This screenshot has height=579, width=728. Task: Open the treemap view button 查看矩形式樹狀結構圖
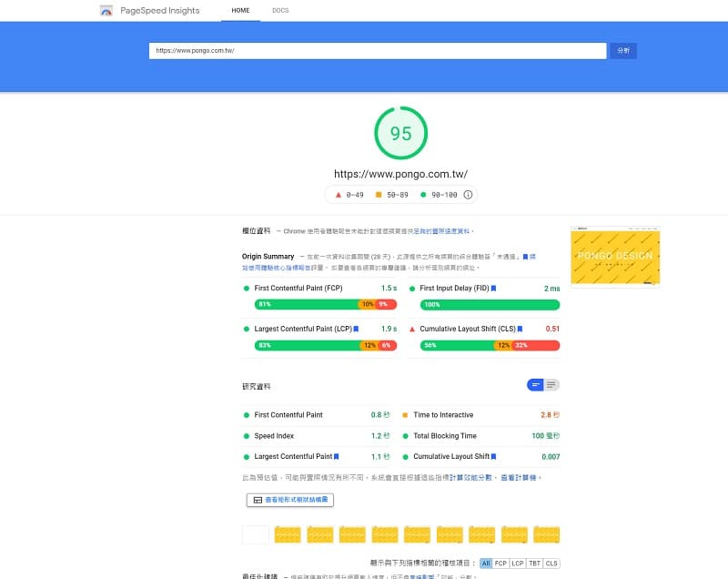291,500
